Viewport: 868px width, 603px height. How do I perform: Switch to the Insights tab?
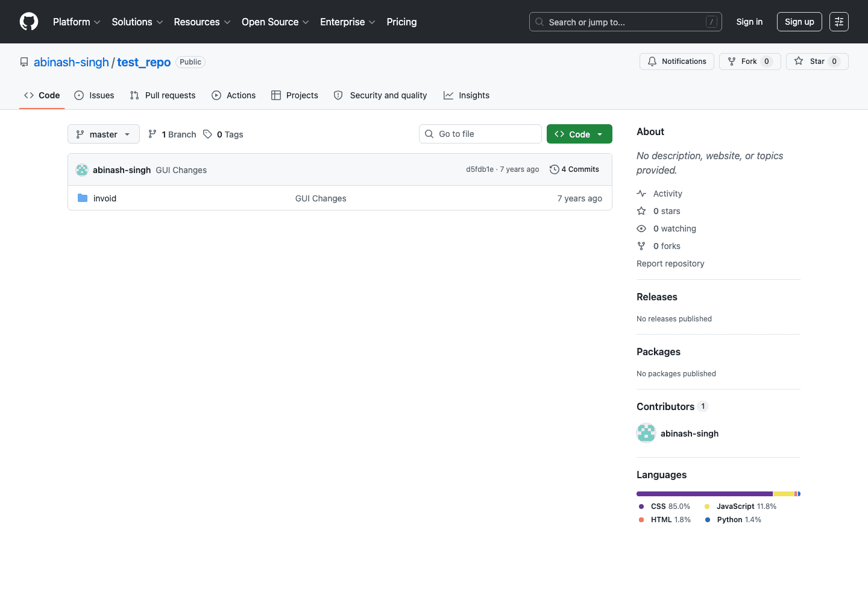[467, 95]
